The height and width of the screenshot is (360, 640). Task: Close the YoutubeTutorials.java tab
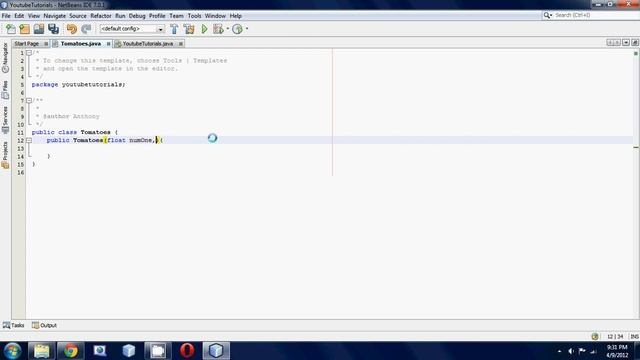(181, 44)
